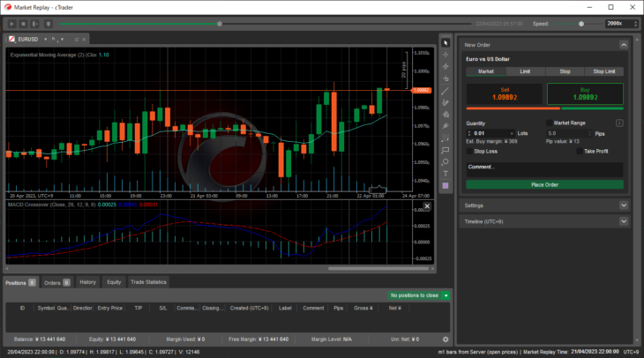Open positions table settings gear
Screen dimensions: 644x358
446,339
